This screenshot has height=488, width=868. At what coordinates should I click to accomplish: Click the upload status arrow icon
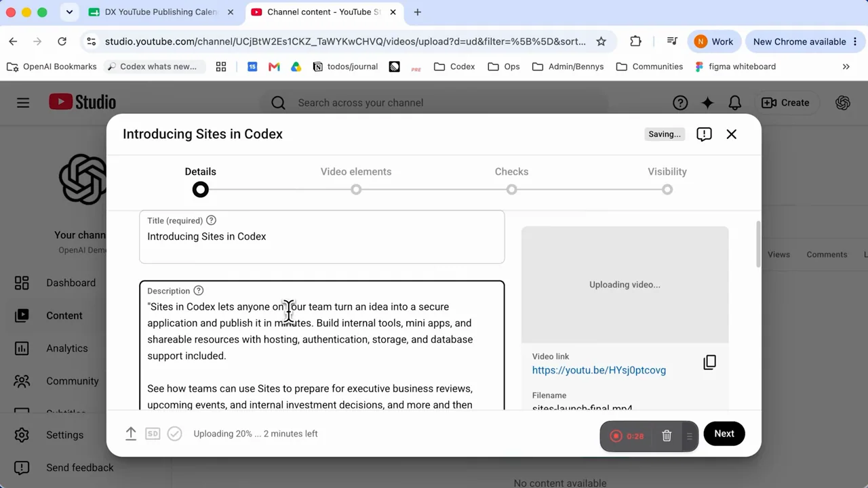pos(131,434)
